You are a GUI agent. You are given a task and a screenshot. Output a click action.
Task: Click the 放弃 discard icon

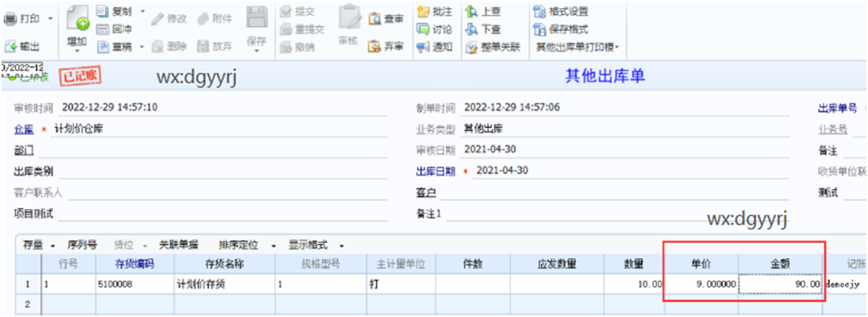(203, 47)
